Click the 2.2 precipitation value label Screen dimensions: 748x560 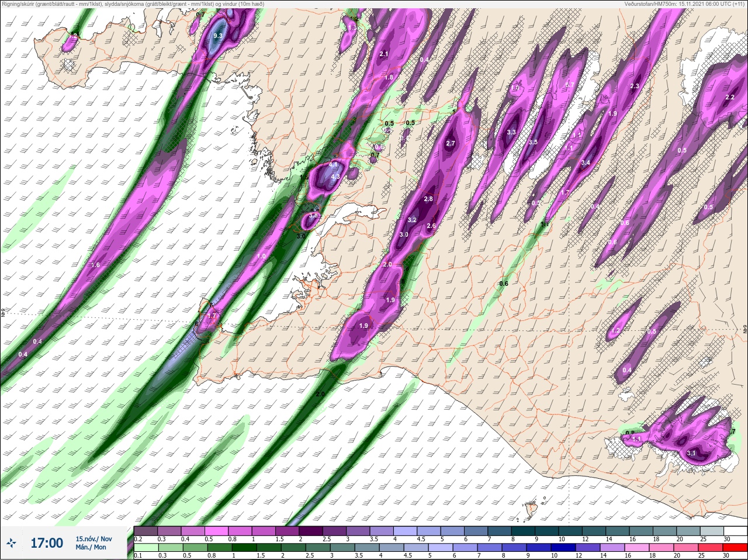coord(729,97)
